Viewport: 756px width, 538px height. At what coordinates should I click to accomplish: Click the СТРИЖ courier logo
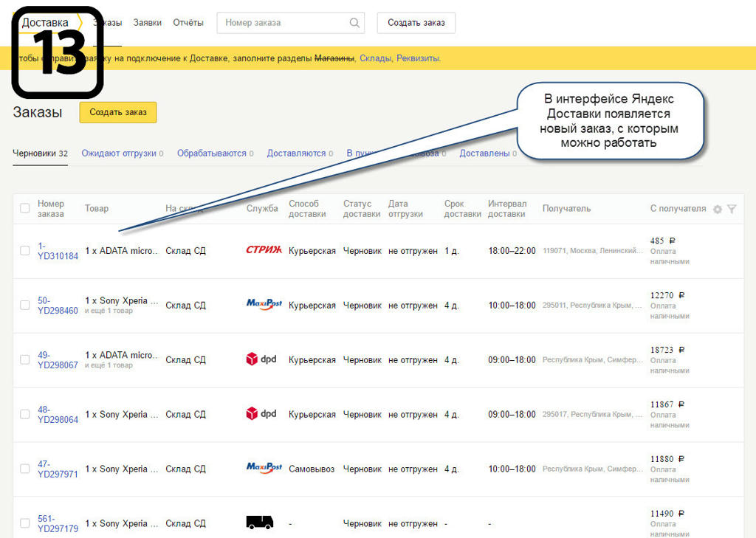[264, 249]
